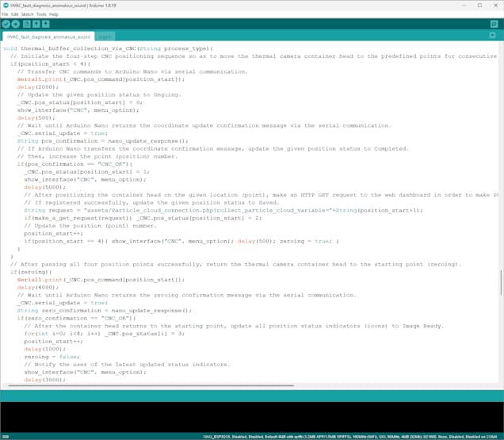The height and width of the screenshot is (440, 504).
Task: Click the vertical editor scrollbar thumb
Action: tap(501, 282)
